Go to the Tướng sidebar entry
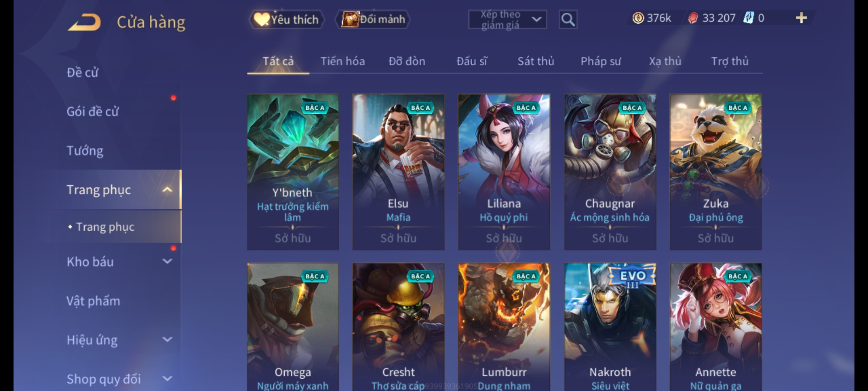868x391 pixels. point(85,151)
